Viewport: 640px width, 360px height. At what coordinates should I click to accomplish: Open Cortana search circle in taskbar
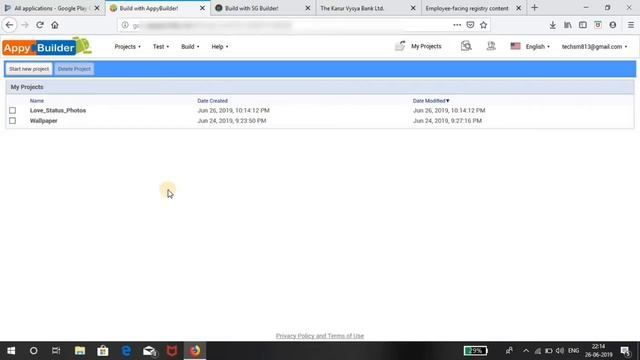(33, 351)
